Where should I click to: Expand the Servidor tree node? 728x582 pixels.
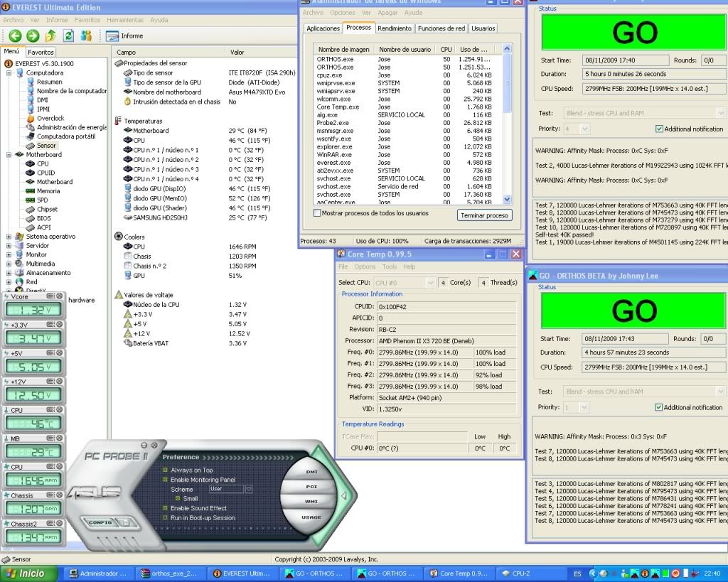click(x=9, y=245)
